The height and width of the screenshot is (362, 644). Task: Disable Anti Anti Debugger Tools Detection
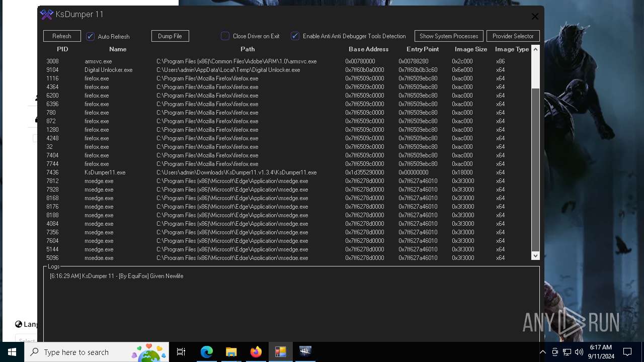pos(295,36)
